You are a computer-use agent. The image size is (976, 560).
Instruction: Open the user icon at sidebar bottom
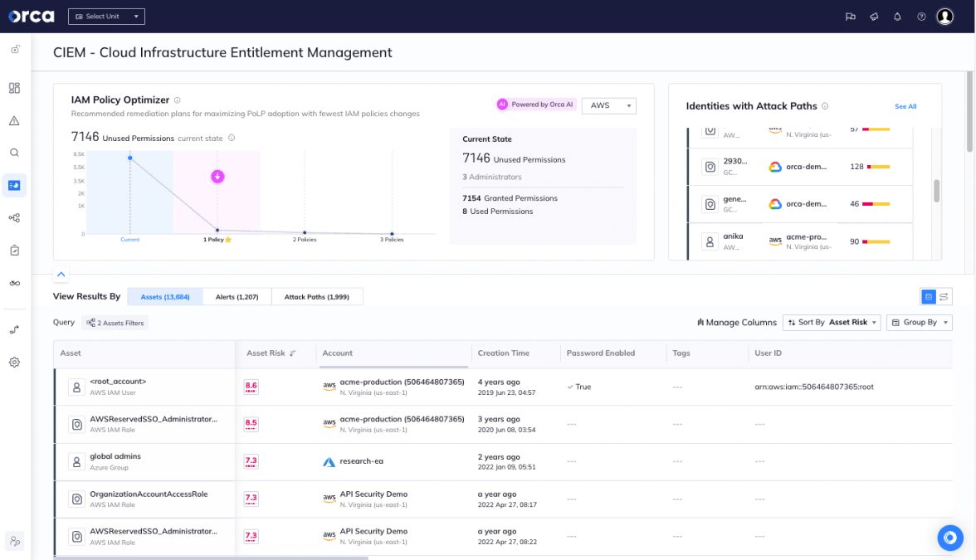[14, 541]
